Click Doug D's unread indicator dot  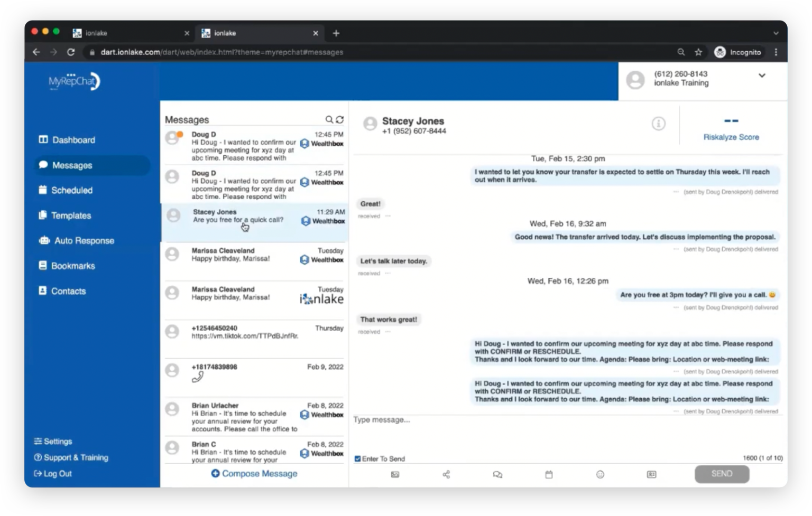point(180,135)
